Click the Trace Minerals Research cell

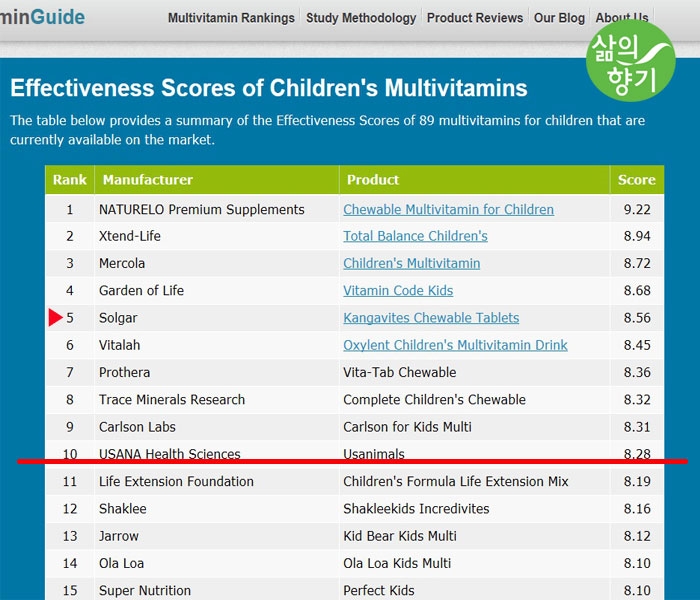[x=217, y=399]
